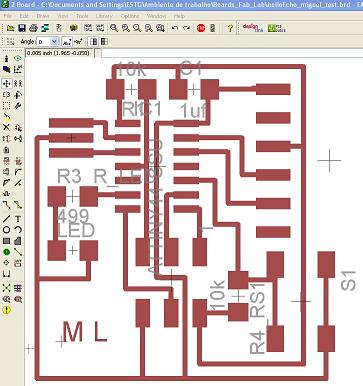Open the Window menu

point(156,16)
